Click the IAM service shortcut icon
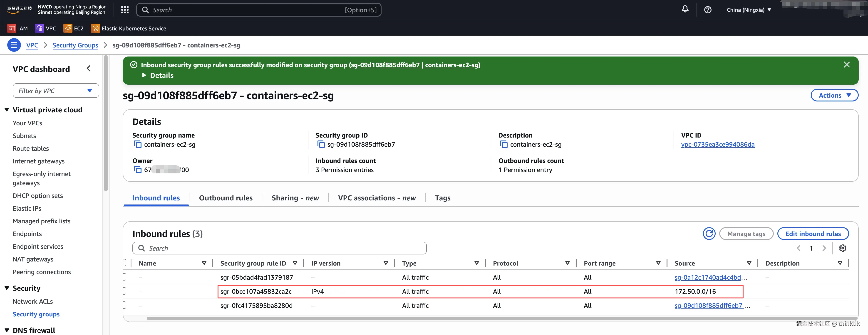The height and width of the screenshot is (335, 868). coord(12,29)
